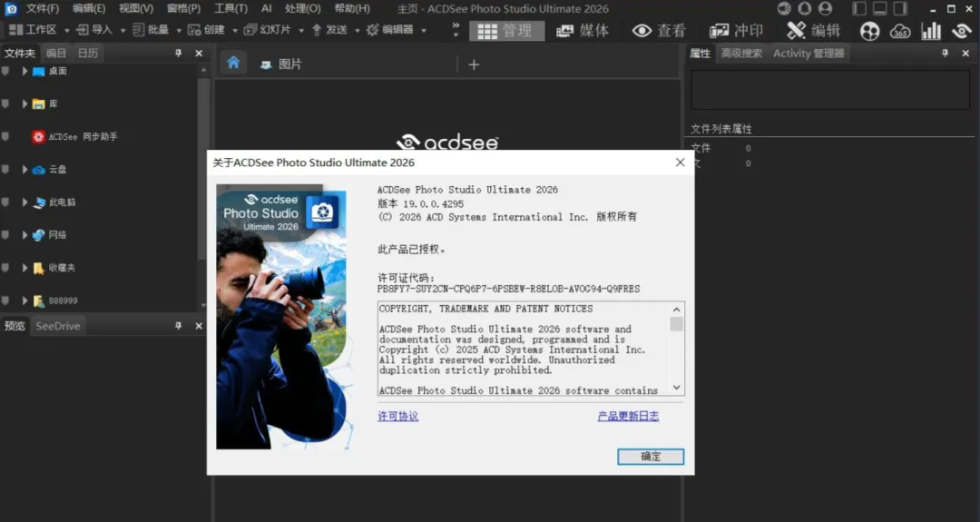
Task: Open the user account icon
Action: [825, 9]
